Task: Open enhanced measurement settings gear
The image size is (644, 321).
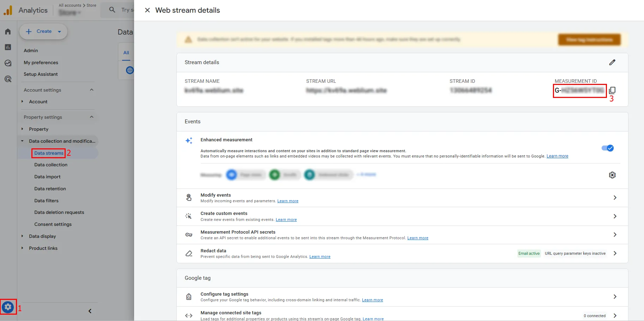Action: [x=612, y=175]
